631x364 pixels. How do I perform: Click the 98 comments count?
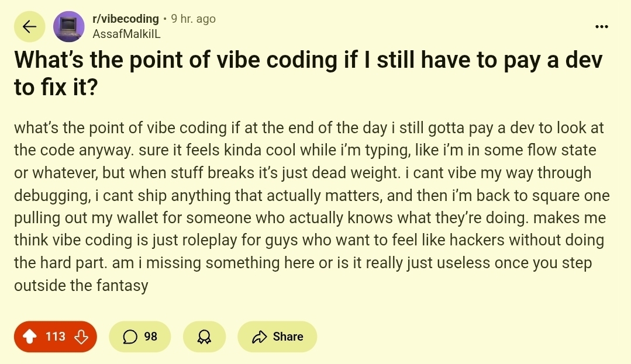point(150,337)
